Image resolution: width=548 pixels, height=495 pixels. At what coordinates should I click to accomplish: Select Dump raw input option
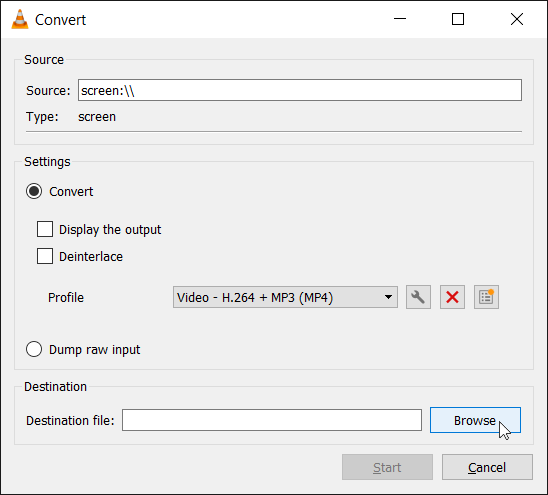click(34, 349)
